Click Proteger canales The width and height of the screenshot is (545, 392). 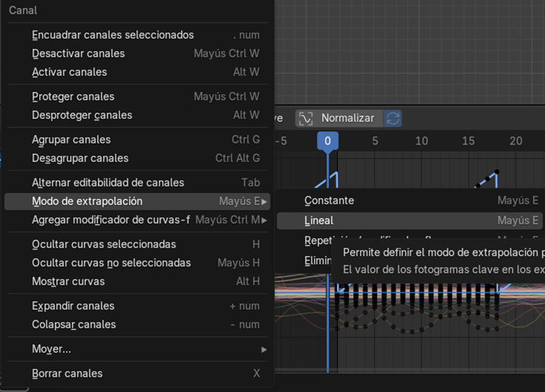(138, 96)
